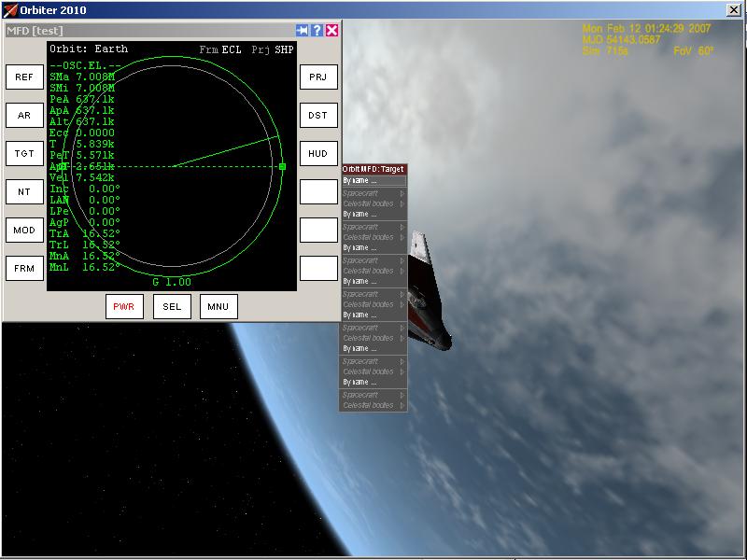The width and height of the screenshot is (747, 560).
Task: Close the Orbiter 2010 window
Action: click(x=734, y=9)
